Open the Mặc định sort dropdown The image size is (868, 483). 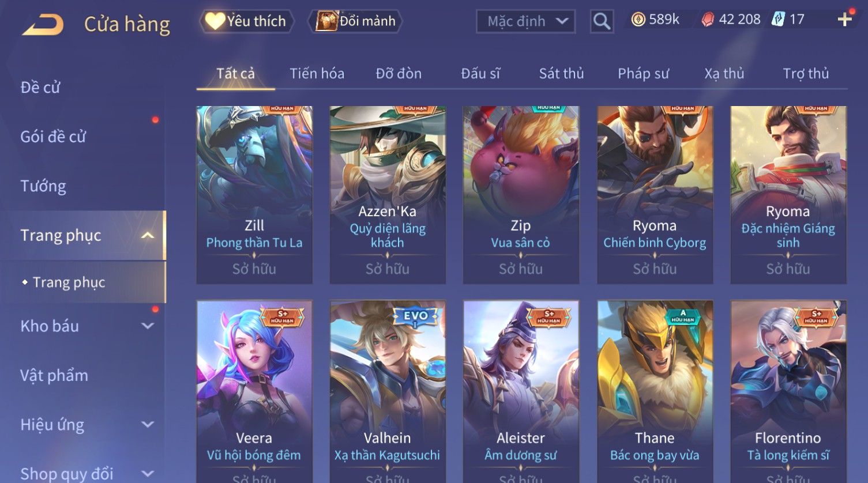click(525, 21)
